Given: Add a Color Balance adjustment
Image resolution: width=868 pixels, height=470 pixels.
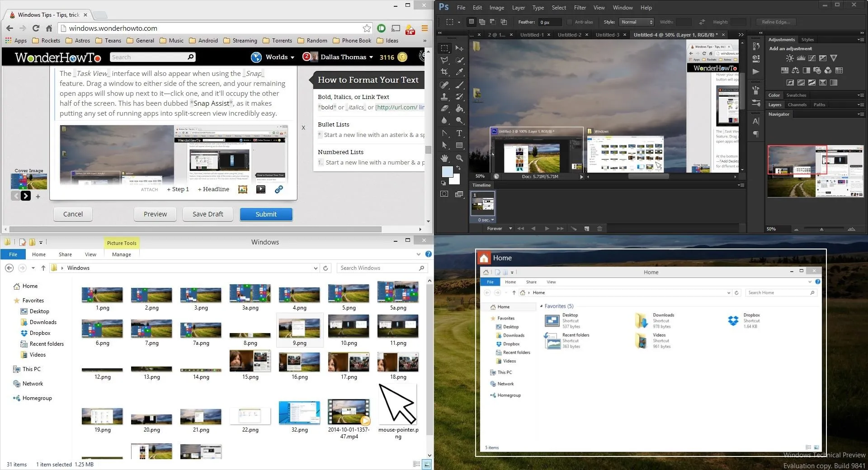Looking at the screenshot, I should tap(795, 70).
